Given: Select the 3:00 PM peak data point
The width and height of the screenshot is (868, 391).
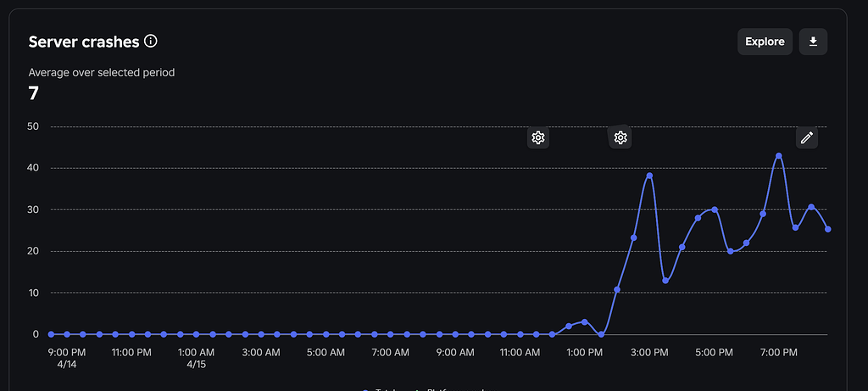Looking at the screenshot, I should coord(649,176).
